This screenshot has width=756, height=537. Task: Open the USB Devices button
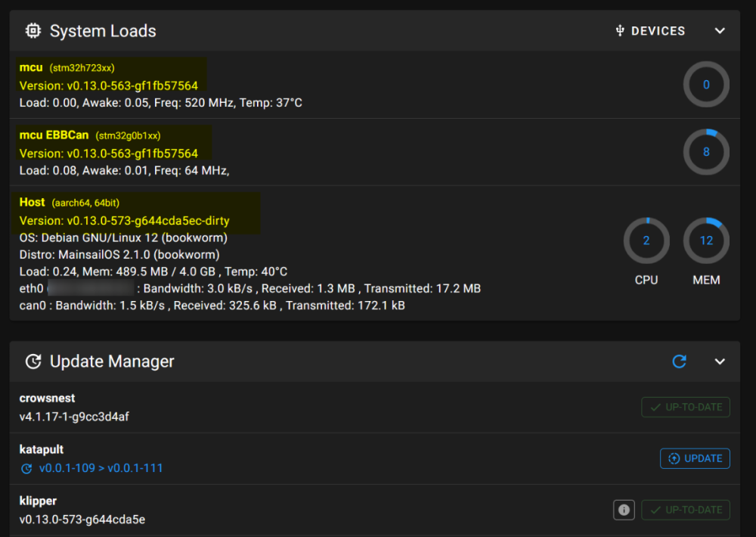tap(650, 31)
